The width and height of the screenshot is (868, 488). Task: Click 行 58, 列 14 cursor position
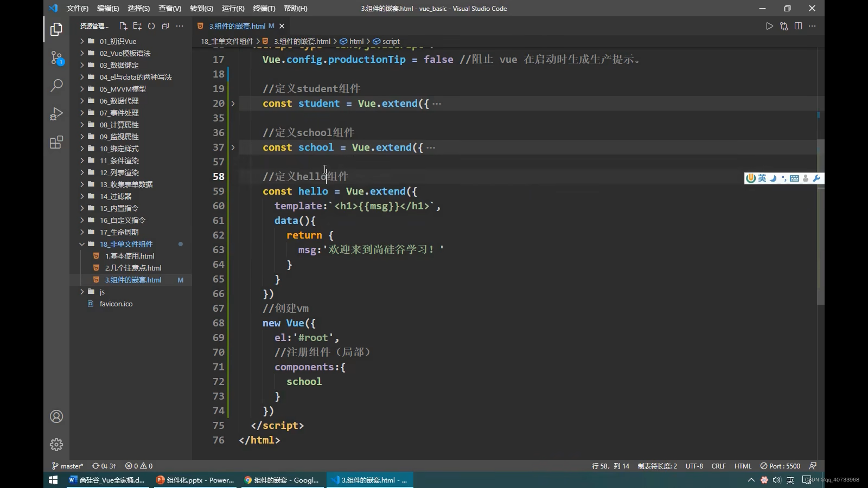(611, 466)
